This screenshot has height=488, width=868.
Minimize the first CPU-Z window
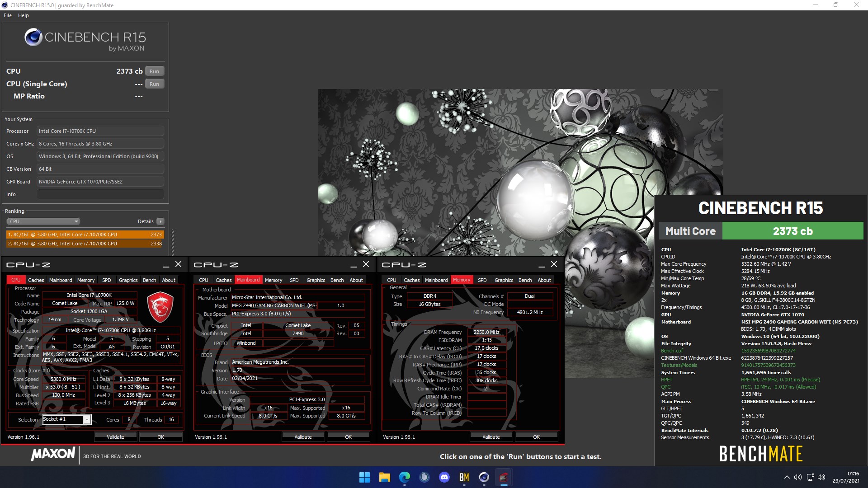(166, 265)
